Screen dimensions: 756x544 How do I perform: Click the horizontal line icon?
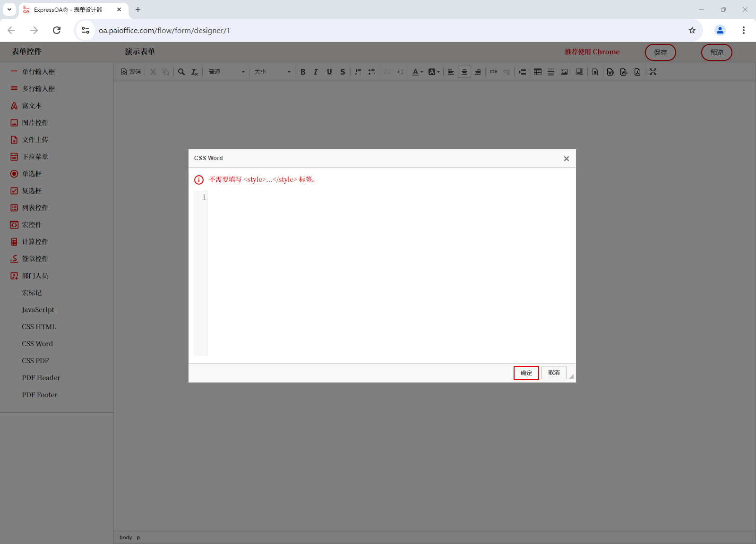pyautogui.click(x=551, y=72)
